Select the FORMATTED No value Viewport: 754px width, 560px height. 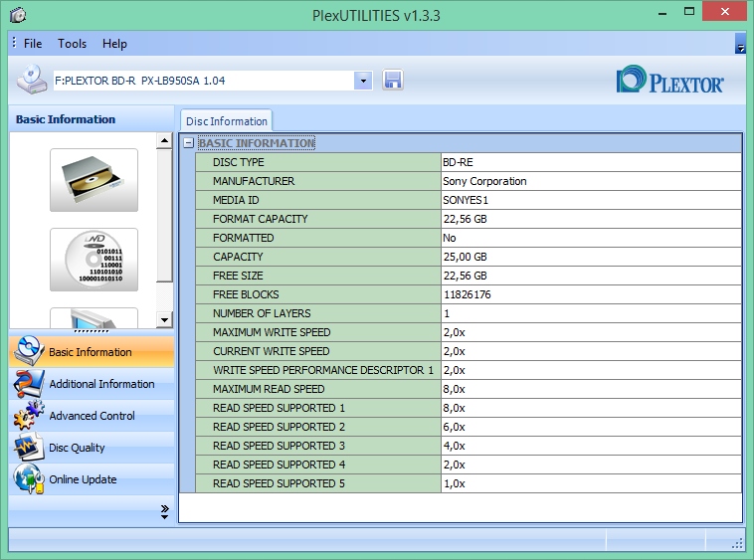[591, 238]
